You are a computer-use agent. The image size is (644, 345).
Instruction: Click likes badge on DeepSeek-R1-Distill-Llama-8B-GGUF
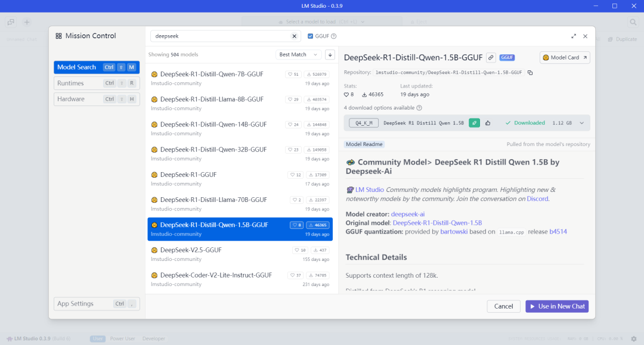[x=293, y=100]
